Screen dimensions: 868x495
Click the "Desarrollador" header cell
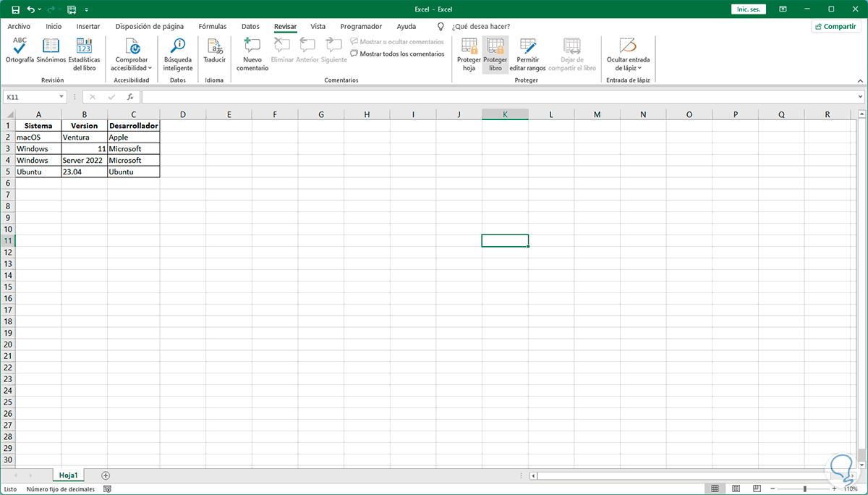(134, 125)
